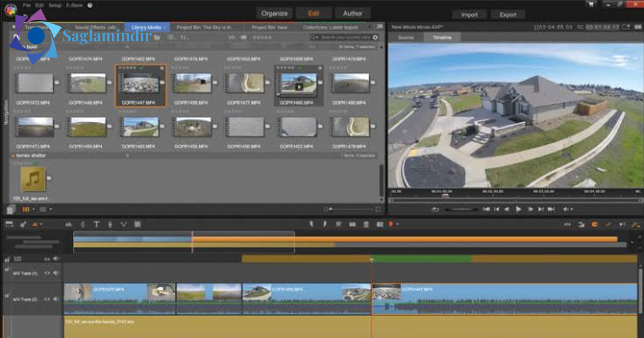Click the voice-over microphone icon in timeline toolbar

[x=110, y=224]
